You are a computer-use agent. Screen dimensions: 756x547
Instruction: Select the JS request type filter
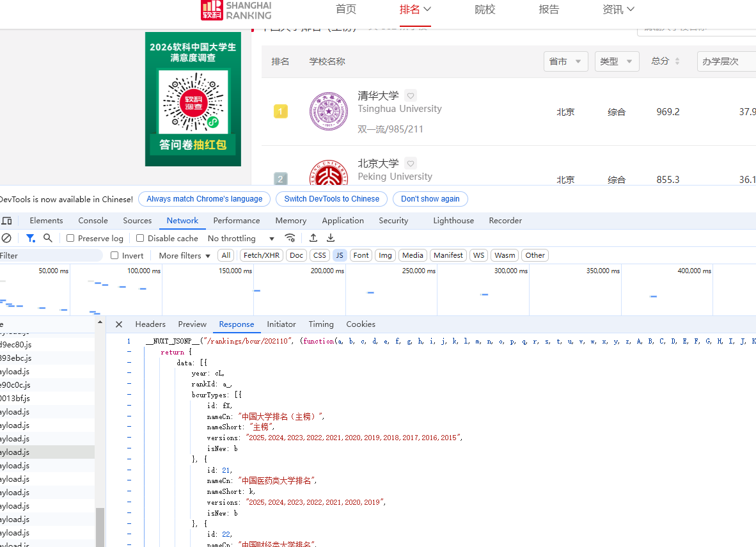(340, 255)
